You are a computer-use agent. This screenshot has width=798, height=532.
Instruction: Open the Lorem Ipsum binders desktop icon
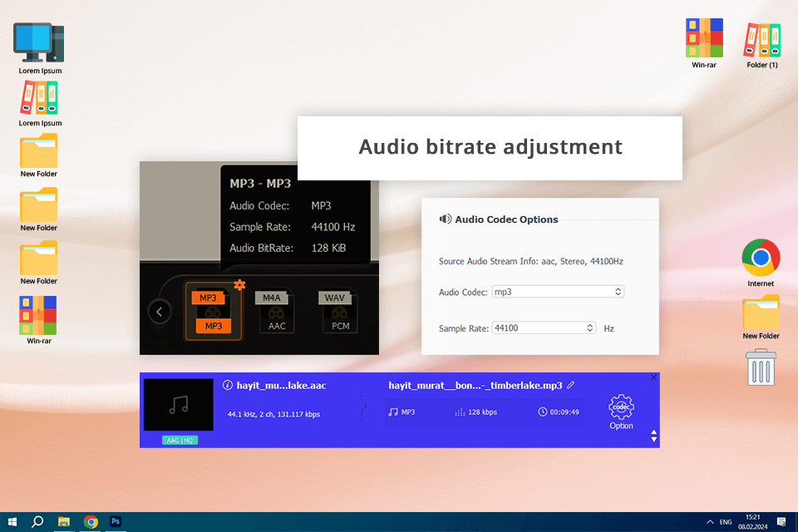point(40,103)
